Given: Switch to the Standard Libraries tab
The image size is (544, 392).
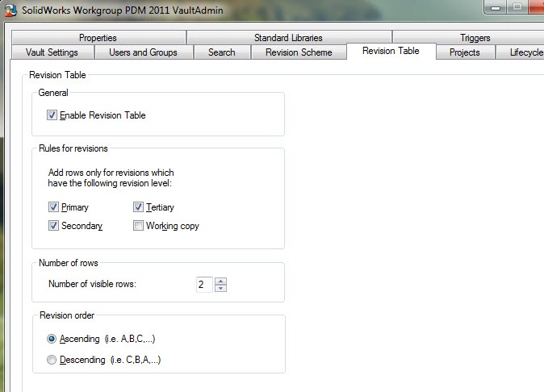Looking at the screenshot, I should tap(289, 37).
